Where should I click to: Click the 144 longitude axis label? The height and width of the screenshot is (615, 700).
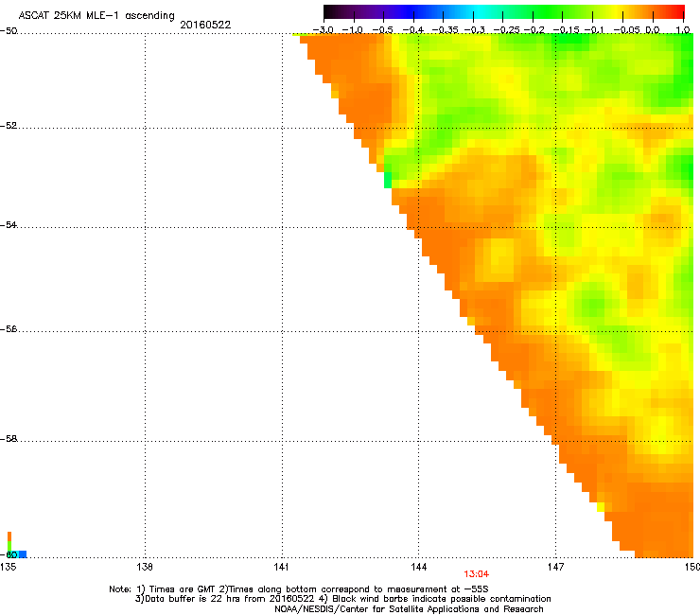click(x=418, y=567)
